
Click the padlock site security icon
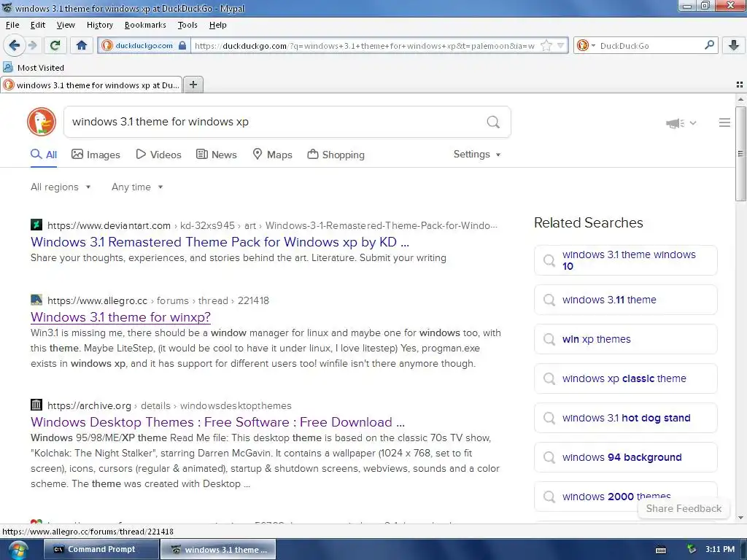click(182, 46)
